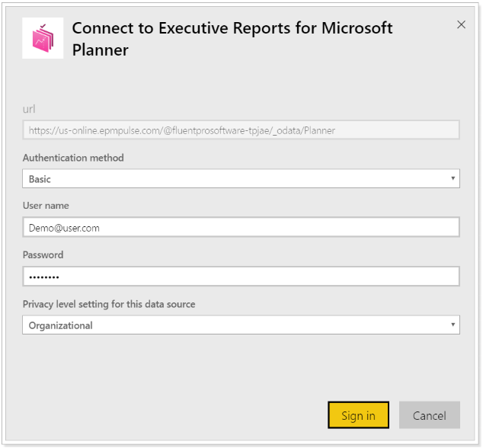Click the epmpulse.com URL text
The image size is (483, 448).
click(182, 130)
